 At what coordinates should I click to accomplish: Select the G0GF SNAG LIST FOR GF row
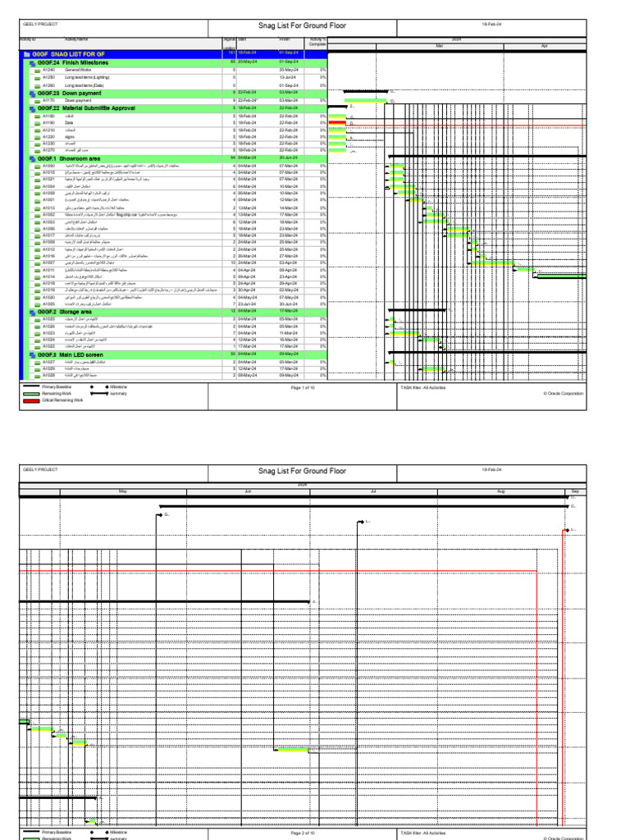(x=175, y=54)
